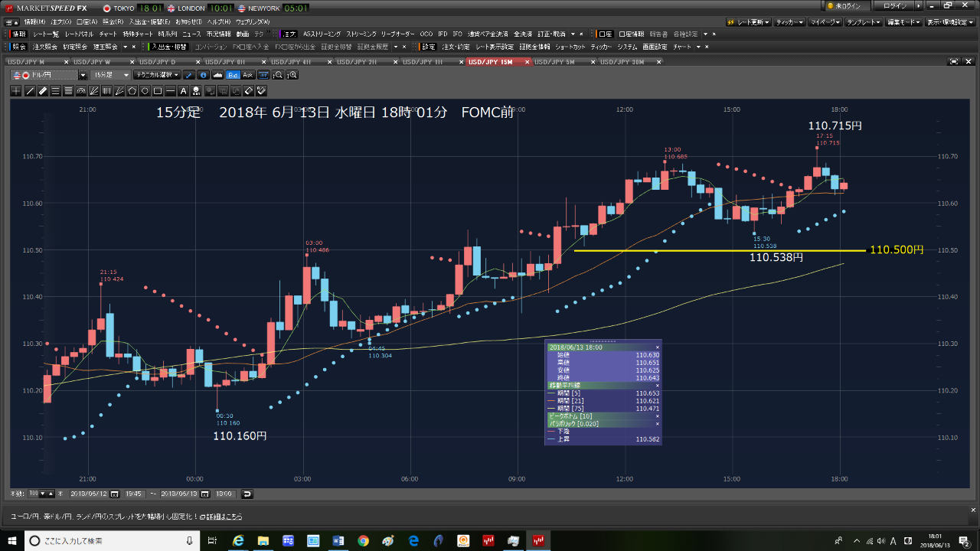Open the テクニカル選択 dropdown
The image size is (980, 551).
(156, 75)
